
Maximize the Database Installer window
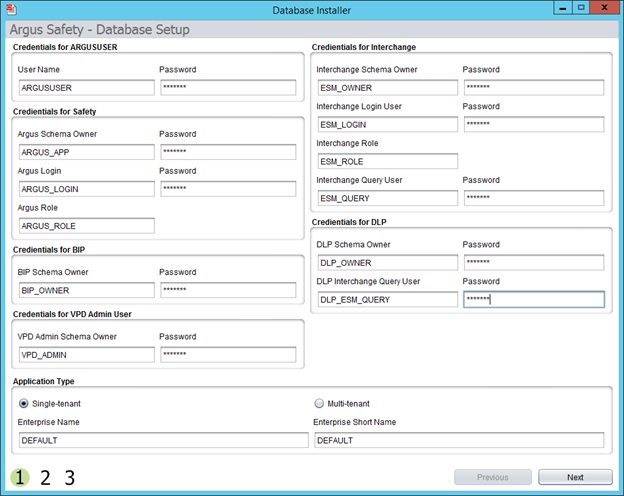point(581,8)
